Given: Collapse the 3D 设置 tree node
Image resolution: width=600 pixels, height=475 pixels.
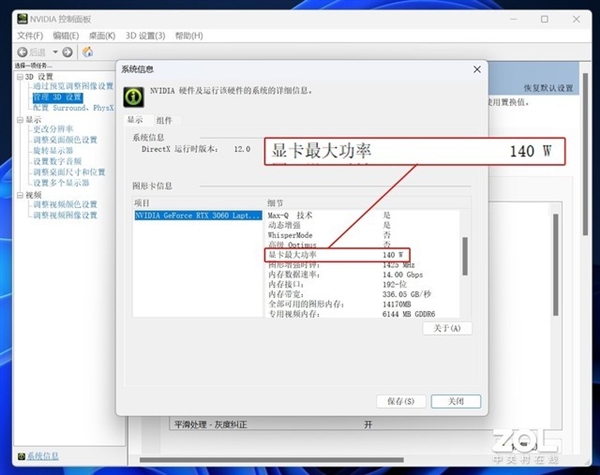Looking at the screenshot, I should 20,77.
